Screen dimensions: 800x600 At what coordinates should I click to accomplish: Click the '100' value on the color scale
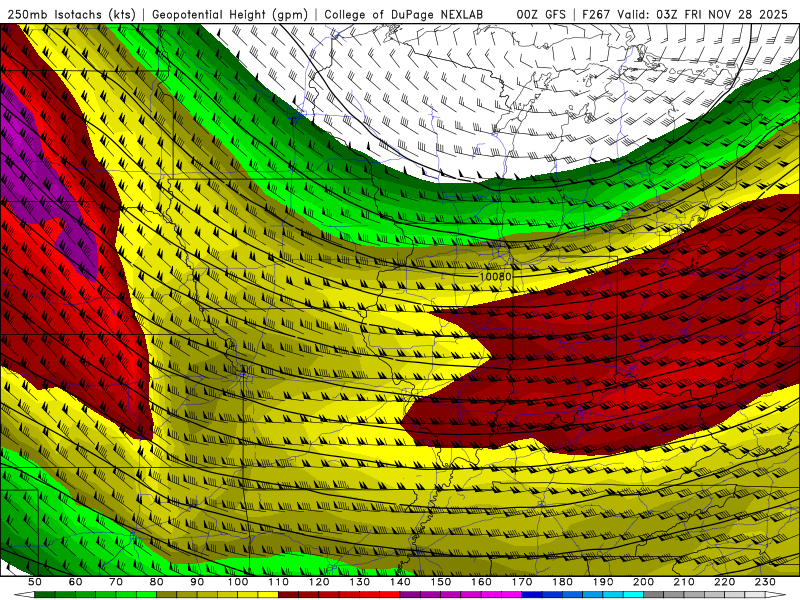coord(238,582)
